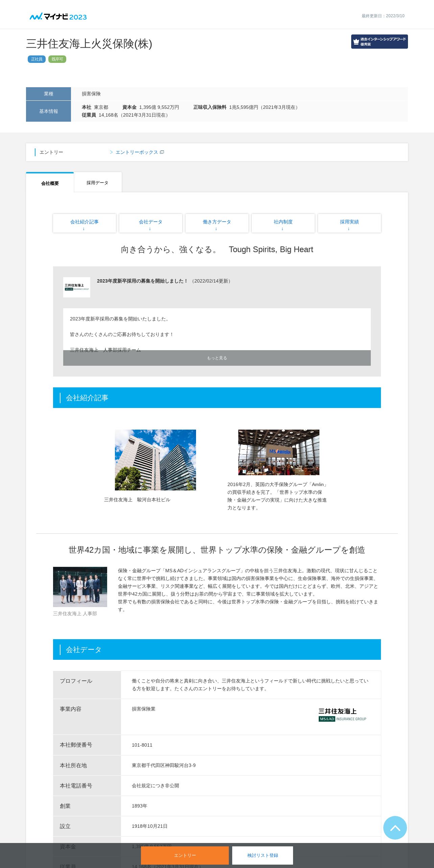Click the 三井住友海上 人事部 caption
The height and width of the screenshot is (868, 434).
tap(75, 613)
